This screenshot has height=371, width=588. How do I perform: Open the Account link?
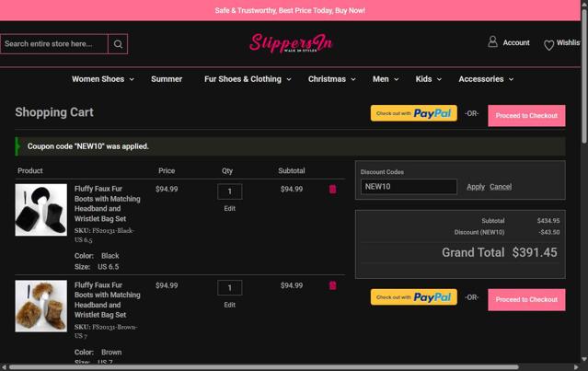516,42
